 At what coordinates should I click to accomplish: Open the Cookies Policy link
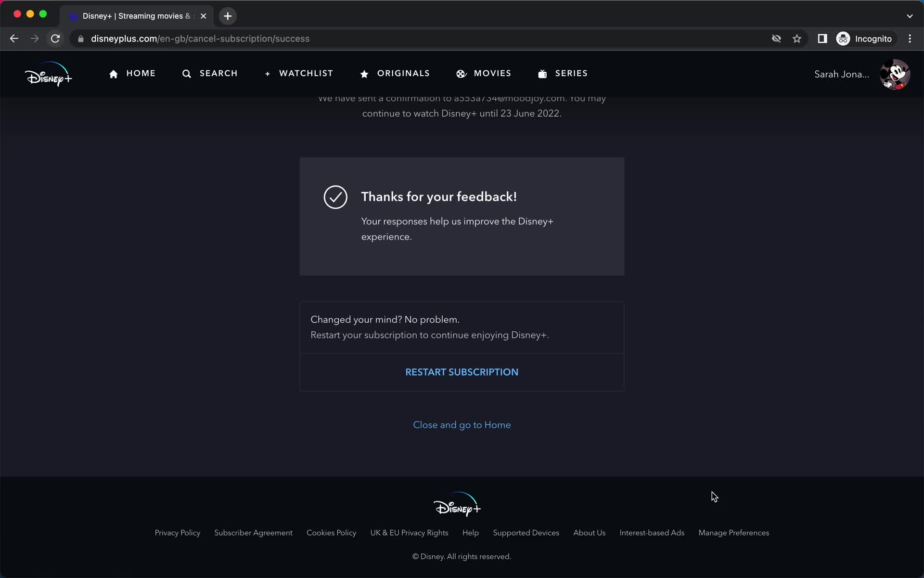coord(331,533)
